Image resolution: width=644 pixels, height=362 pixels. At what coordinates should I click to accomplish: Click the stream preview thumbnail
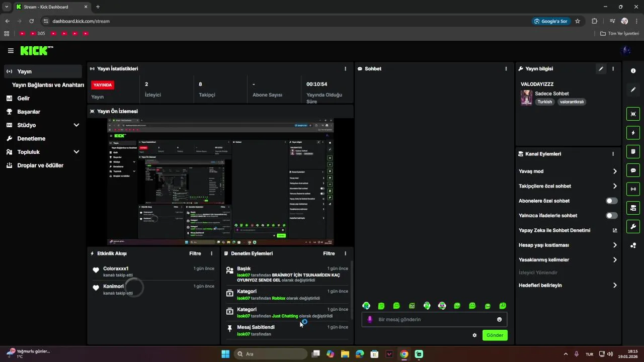click(220, 182)
